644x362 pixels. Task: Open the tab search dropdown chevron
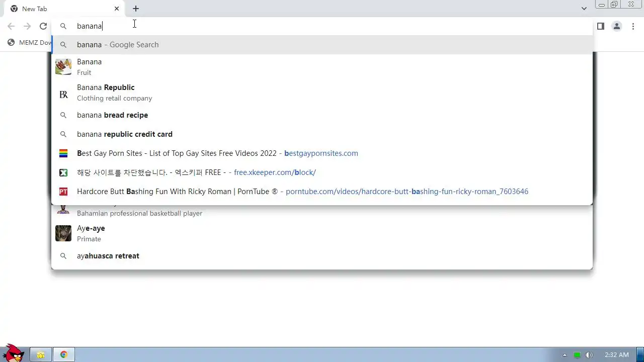click(584, 9)
